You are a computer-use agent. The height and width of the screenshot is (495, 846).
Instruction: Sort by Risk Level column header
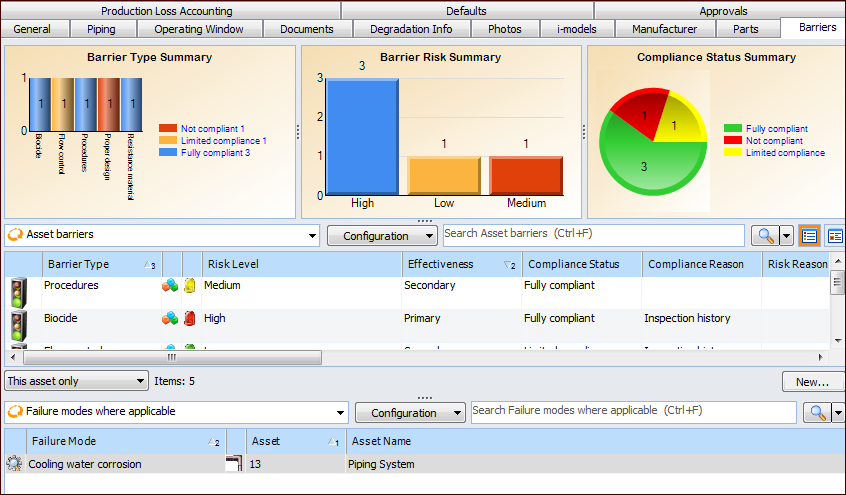302,265
